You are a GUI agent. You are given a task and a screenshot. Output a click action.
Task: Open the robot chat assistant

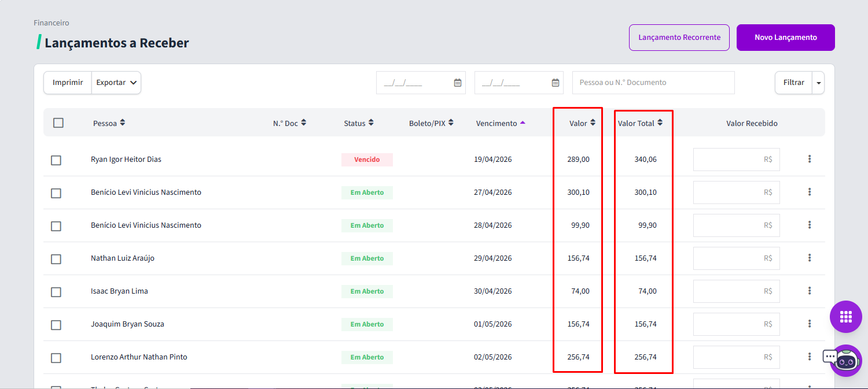point(845,361)
